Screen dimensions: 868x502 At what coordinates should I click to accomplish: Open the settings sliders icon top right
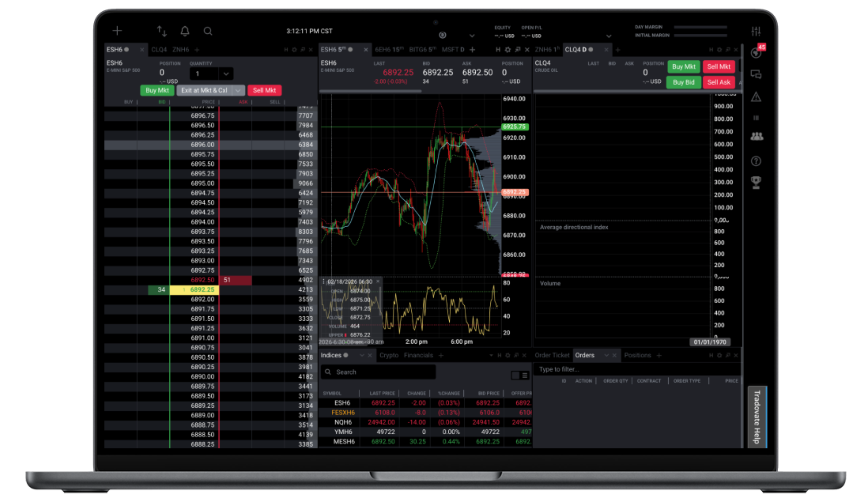(756, 31)
